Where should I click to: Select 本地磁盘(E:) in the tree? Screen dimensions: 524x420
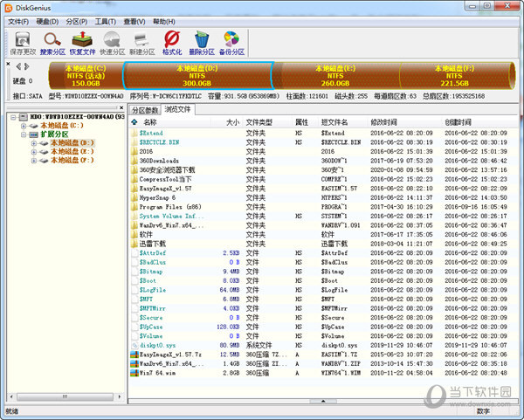[72, 152]
